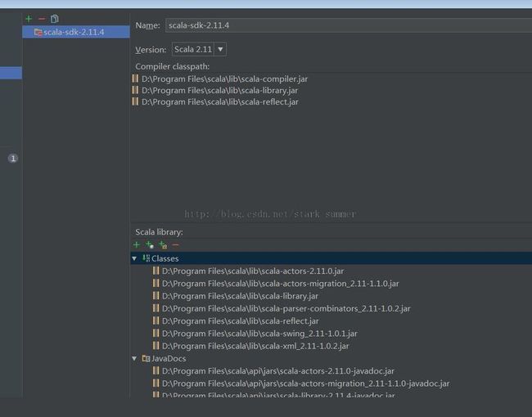Click the jar icon beside scala-swing_2.11-1.0.1.jar

pos(156,334)
